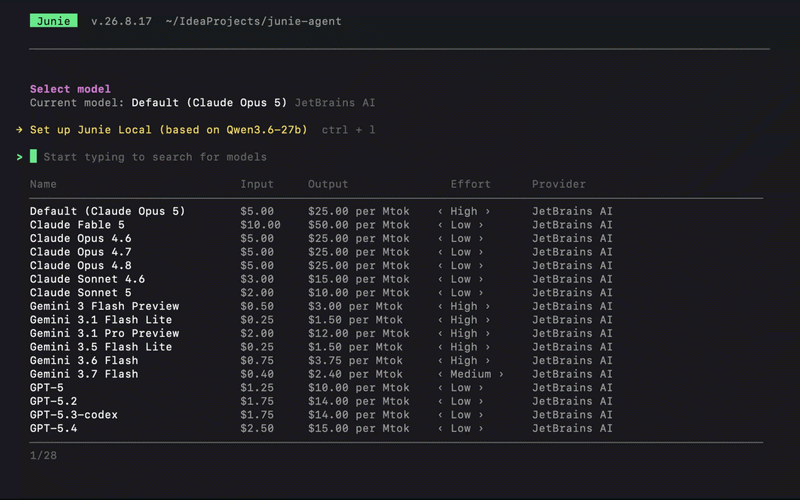This screenshot has width=800, height=500.
Task: Increase effort for Claude Opus 4.6
Action: [481, 238]
